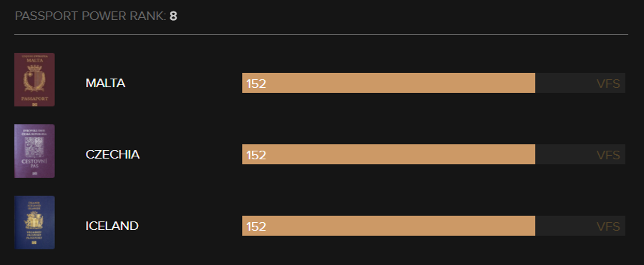This screenshot has height=265, width=644.
Task: Click the dark unfilled part of Iceland's bar
Action: pos(580,226)
